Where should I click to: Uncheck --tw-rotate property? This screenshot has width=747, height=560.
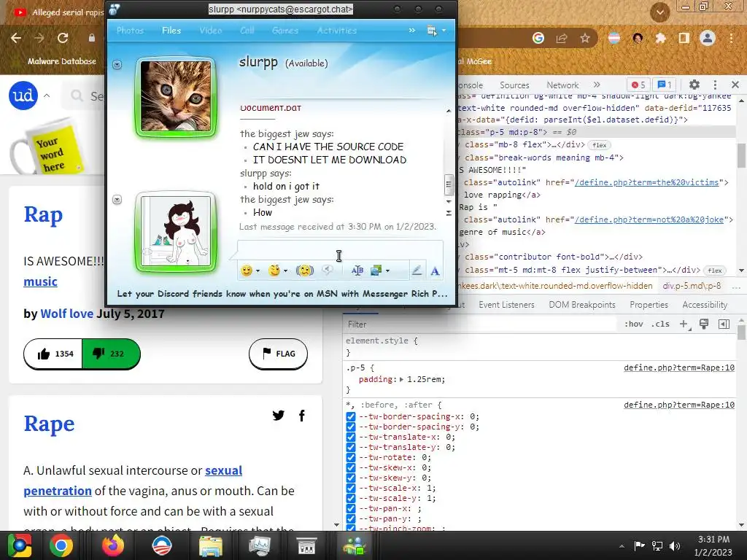pos(351,457)
